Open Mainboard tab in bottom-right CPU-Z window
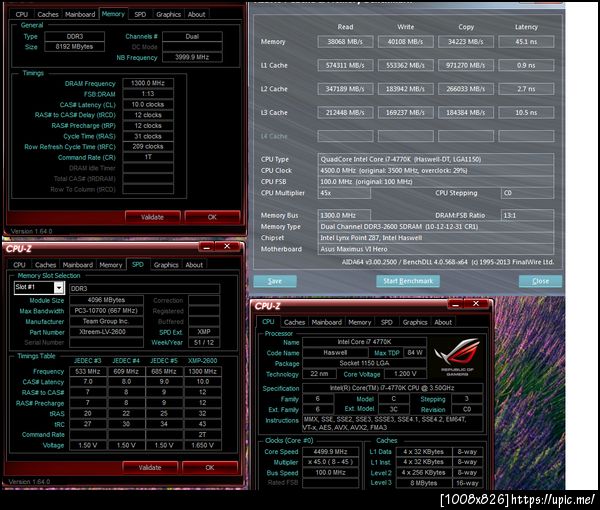 [326, 322]
